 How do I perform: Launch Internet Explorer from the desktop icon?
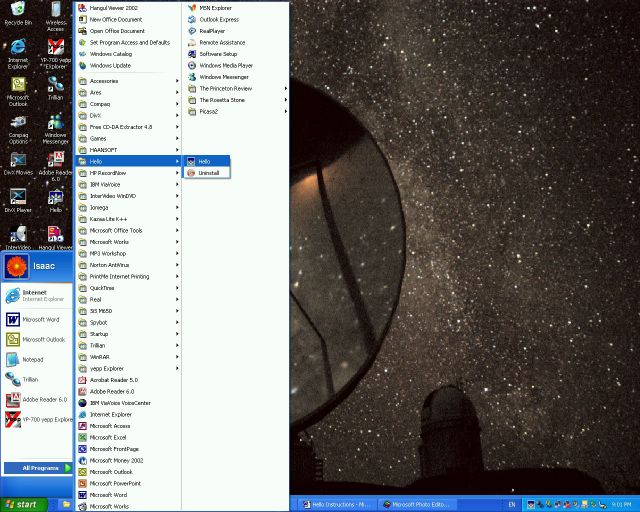pyautogui.click(x=18, y=53)
